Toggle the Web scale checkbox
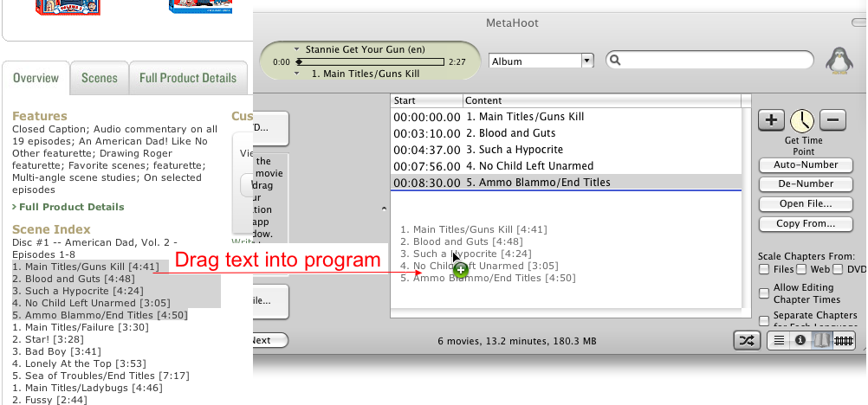The image size is (868, 405). (801, 269)
